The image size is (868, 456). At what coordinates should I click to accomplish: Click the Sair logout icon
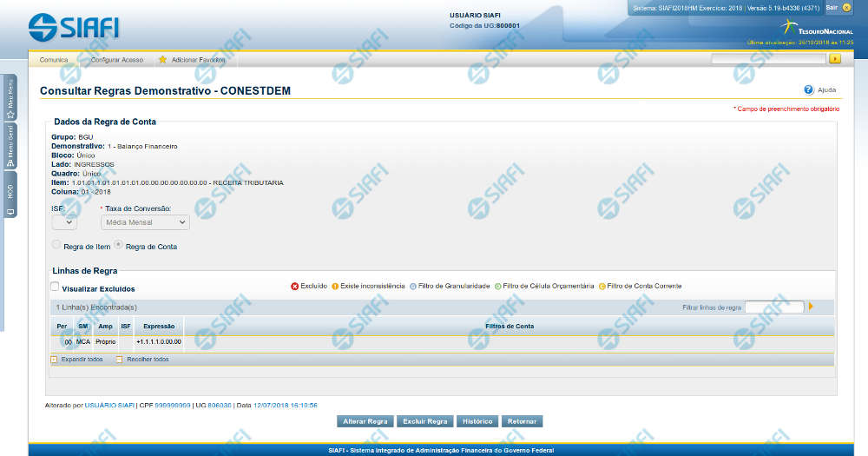[x=846, y=7]
